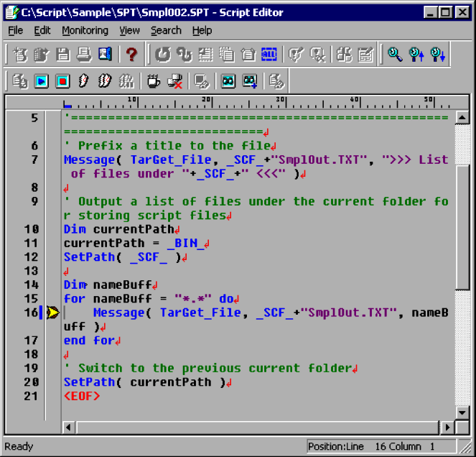Click the Undo curved arrow icon
The image size is (476, 457).
point(163,55)
